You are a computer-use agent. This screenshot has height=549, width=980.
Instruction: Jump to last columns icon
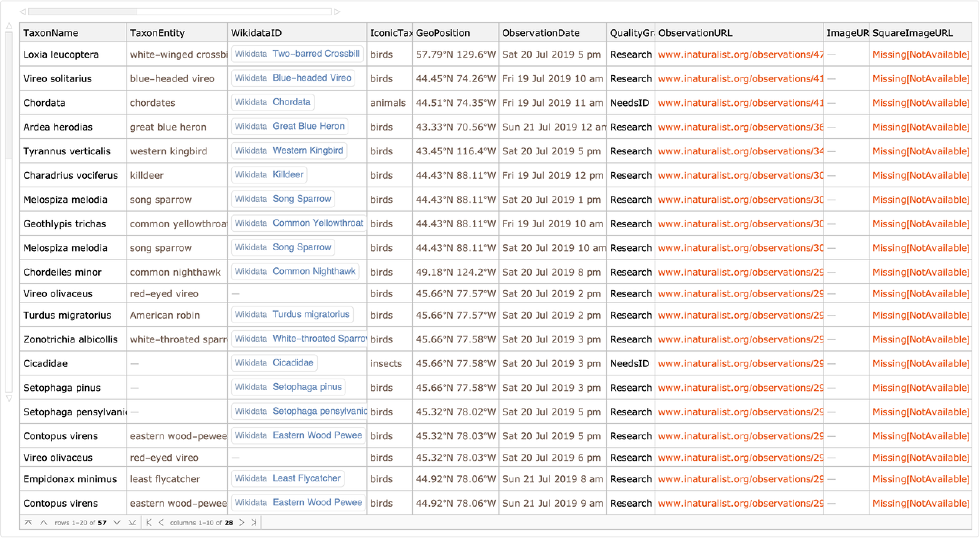254,523
